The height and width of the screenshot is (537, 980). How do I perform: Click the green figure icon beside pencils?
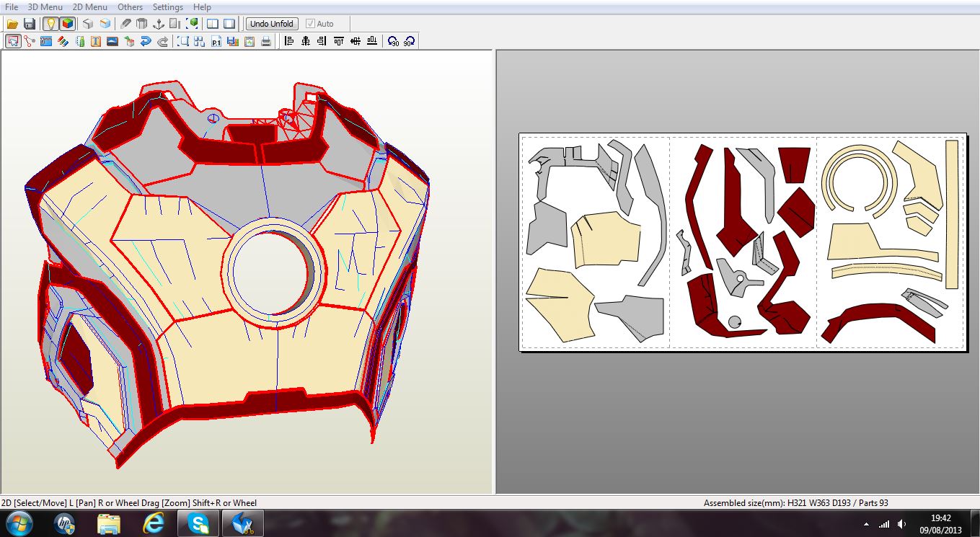coord(79,41)
